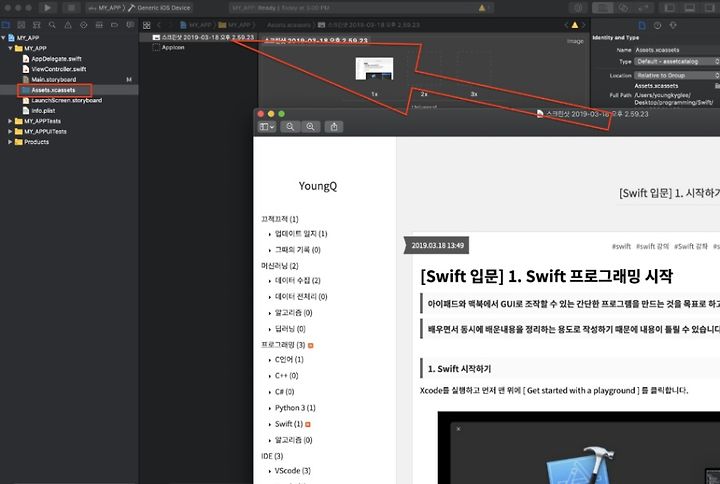Expand the MY_APPUITests folder

click(10, 132)
